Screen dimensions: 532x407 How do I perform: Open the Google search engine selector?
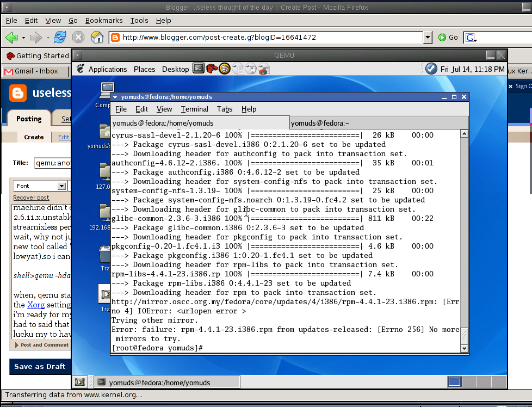(471, 38)
